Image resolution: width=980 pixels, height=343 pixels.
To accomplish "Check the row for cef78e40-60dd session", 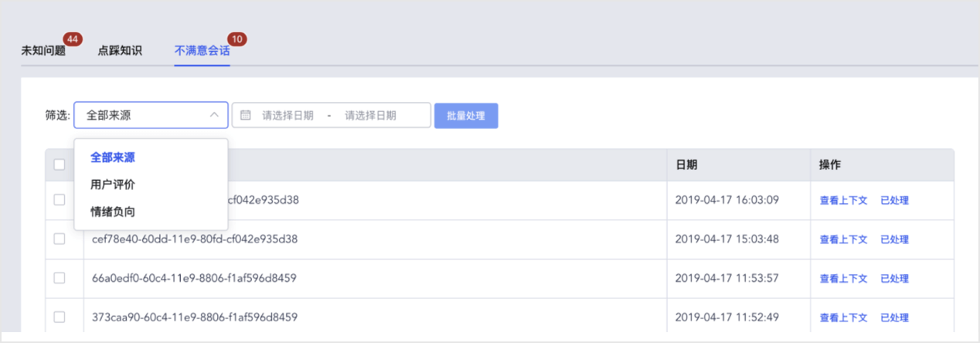I will (x=60, y=239).
